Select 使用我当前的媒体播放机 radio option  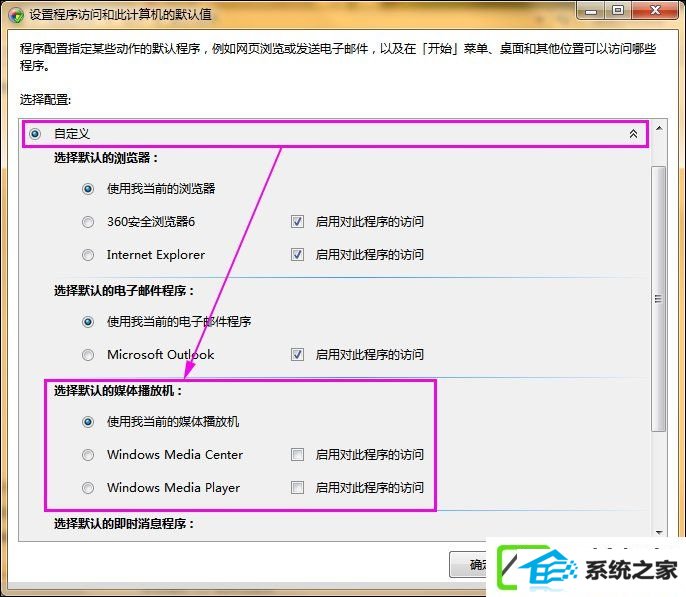88,422
